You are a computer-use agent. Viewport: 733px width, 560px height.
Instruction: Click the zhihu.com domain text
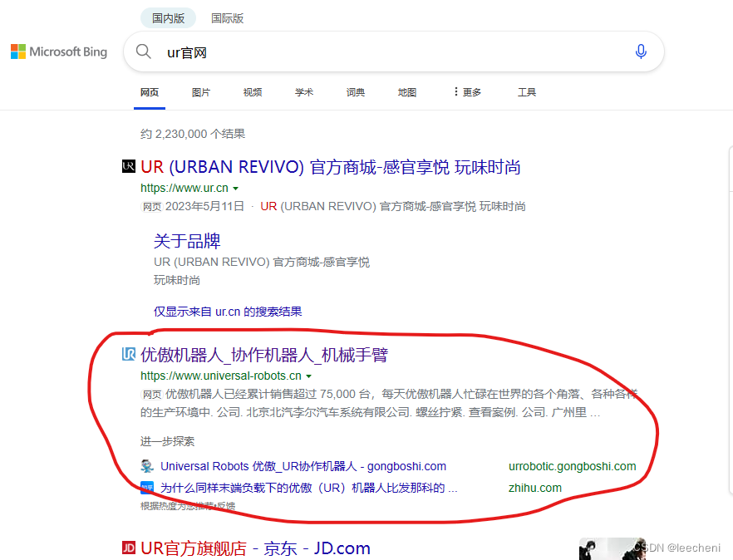pos(535,488)
